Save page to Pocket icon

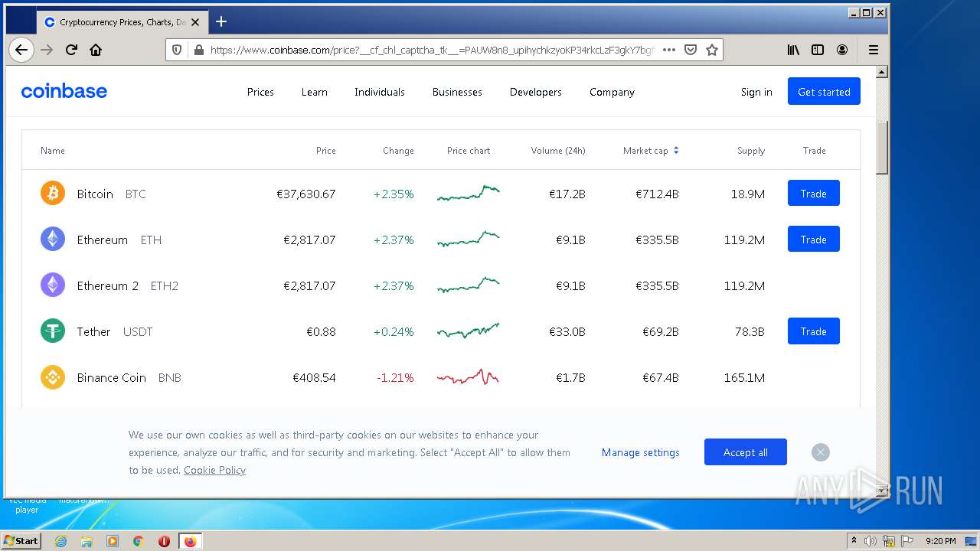[691, 50]
